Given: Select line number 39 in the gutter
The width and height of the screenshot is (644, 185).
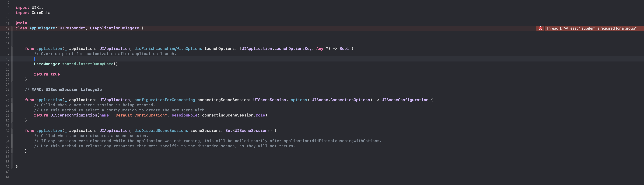Looking at the screenshot, I should click(8, 167).
